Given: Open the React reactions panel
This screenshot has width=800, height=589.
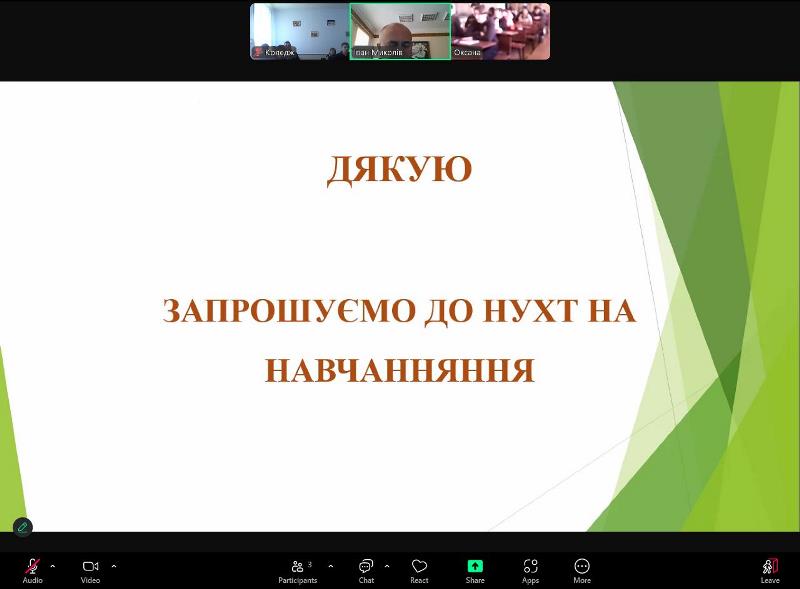Looking at the screenshot, I should [417, 566].
